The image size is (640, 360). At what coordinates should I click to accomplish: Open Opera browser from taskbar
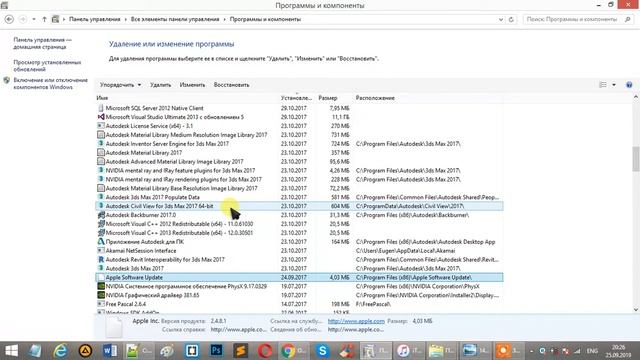tap(265, 351)
